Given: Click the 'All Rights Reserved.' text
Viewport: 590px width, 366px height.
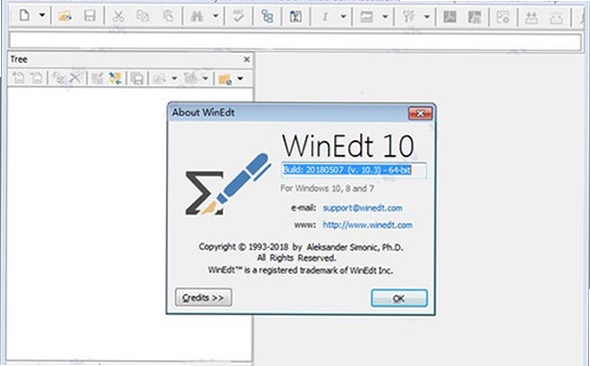Looking at the screenshot, I should tap(297, 258).
